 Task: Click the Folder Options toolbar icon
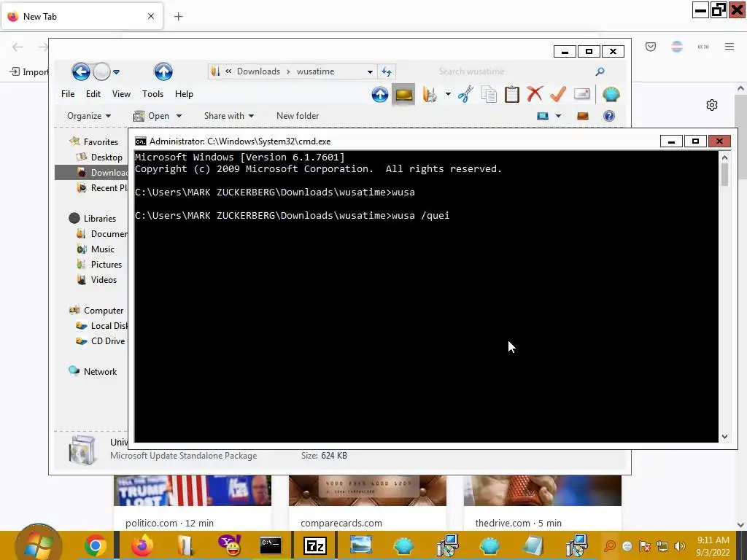pyautogui.click(x=429, y=94)
